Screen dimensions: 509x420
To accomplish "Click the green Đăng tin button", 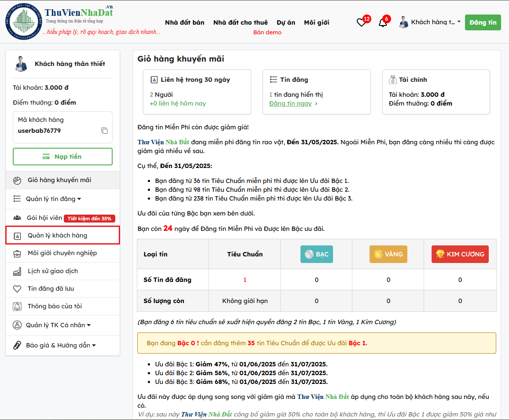I will (483, 22).
